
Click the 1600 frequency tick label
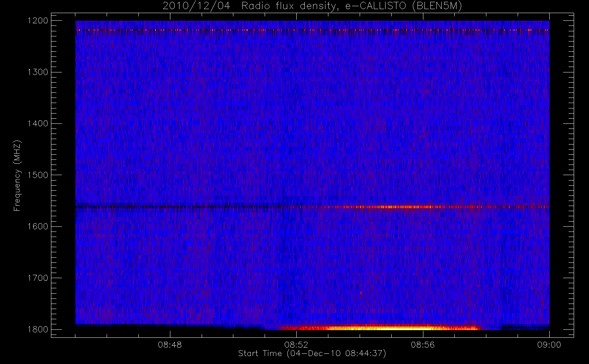click(38, 226)
